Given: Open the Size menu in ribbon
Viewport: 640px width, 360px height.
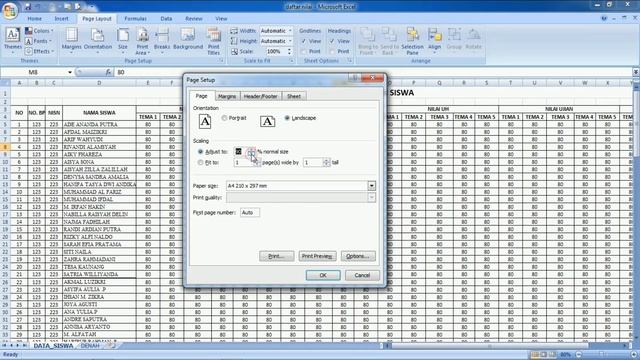Looking at the screenshot, I should pos(123,40).
